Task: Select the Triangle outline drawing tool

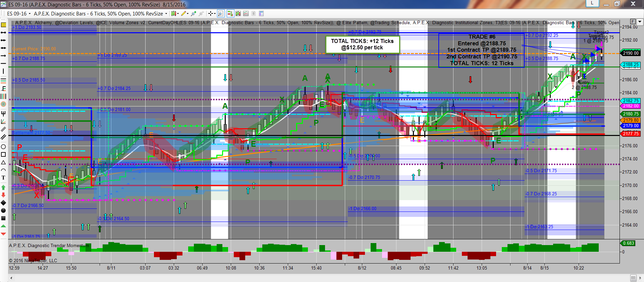Action: [x=3, y=162]
